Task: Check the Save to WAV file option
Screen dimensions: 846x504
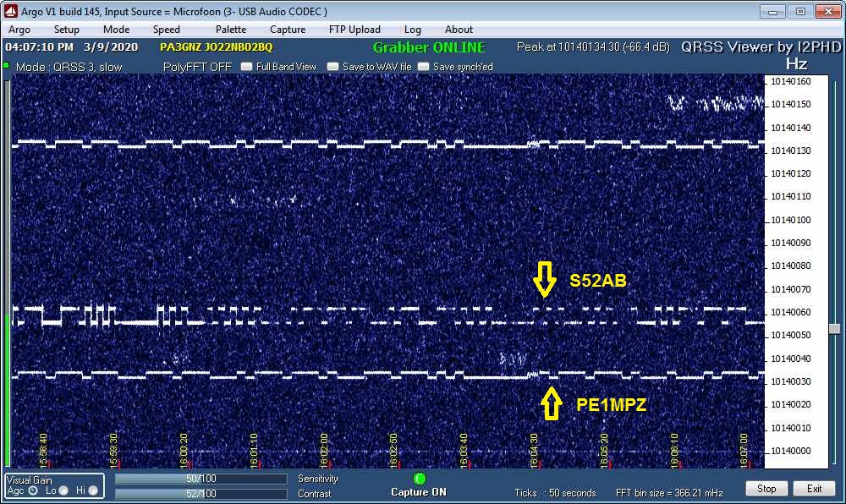Action: (x=332, y=66)
